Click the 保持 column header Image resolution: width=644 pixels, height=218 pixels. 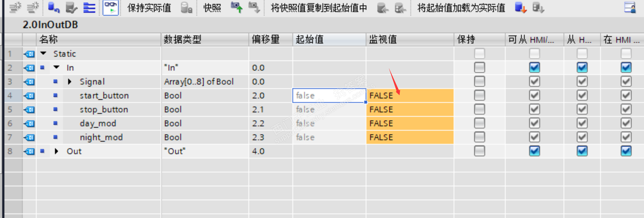click(480, 39)
